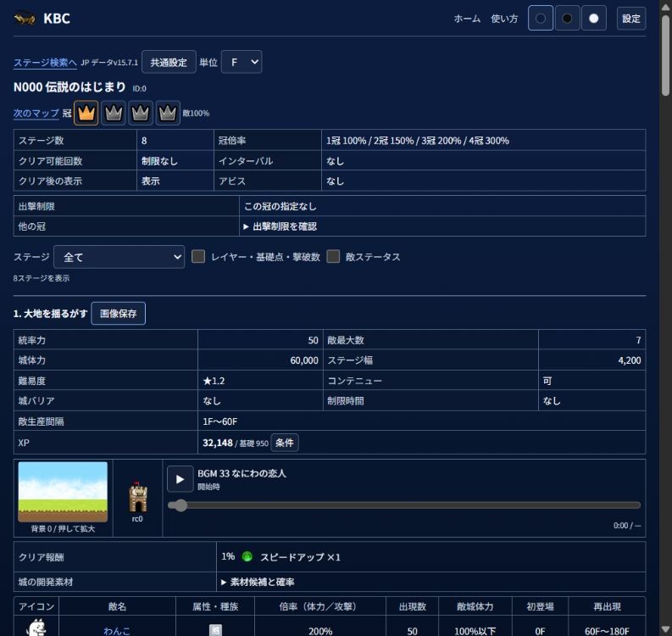Enable 敵ステータス checkbox

pyautogui.click(x=333, y=256)
